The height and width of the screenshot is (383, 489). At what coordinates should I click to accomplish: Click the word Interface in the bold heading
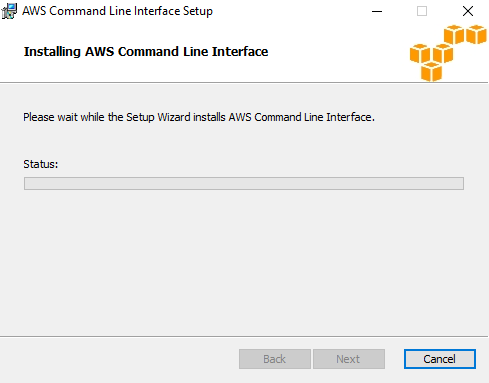point(240,52)
